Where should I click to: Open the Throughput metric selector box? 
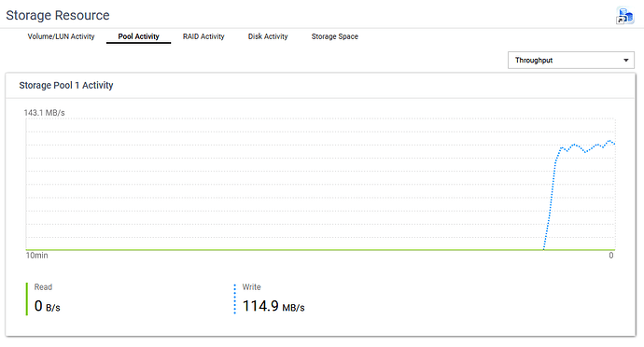pos(571,61)
